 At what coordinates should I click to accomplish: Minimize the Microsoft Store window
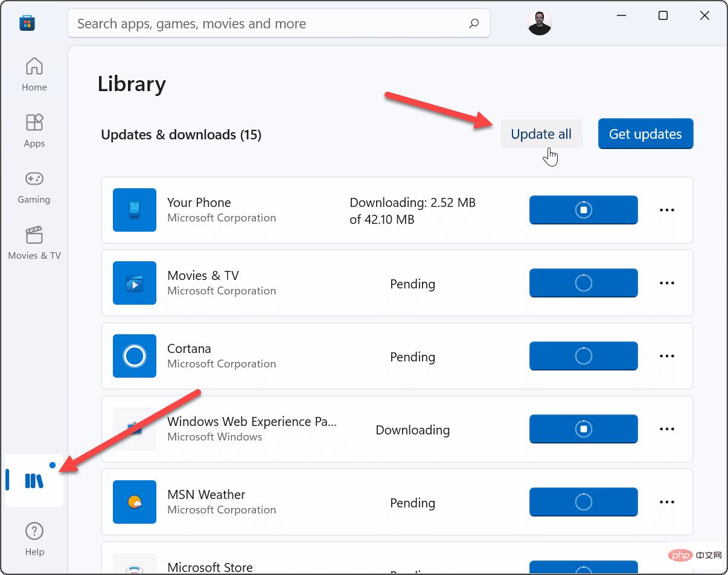point(621,16)
